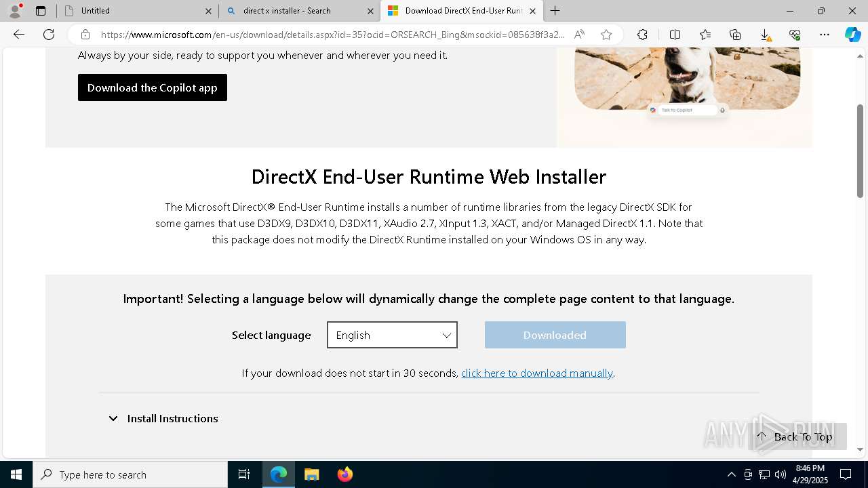Close the Download DirectX tab
Viewport: 868px width, 488px height.
point(532,11)
